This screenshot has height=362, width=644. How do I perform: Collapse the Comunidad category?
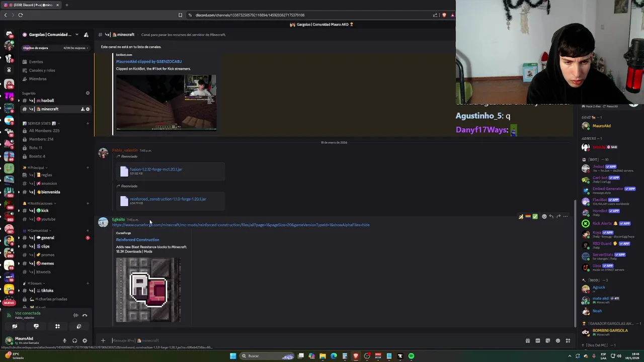37,230
